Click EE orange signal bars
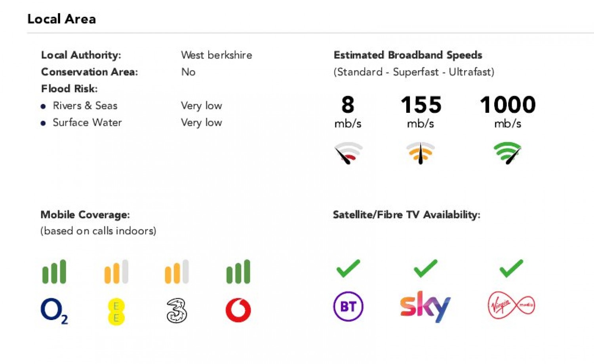This screenshot has width=594, height=364. [x=116, y=272]
